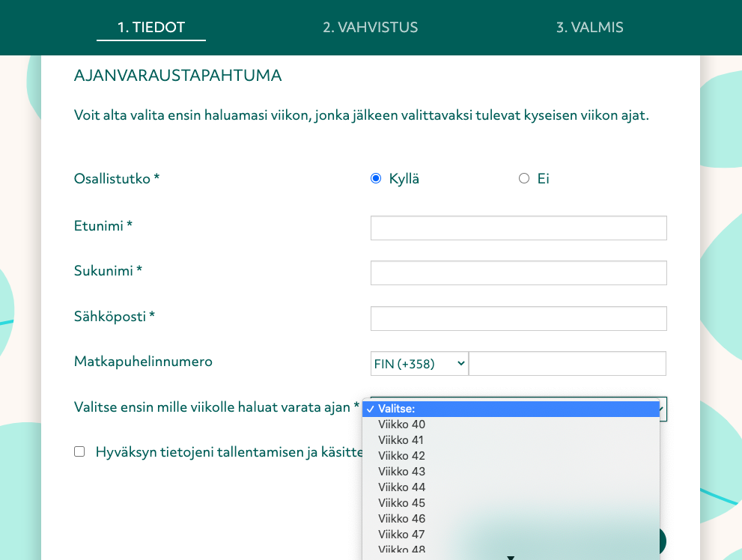Click into the Etunimi text field
The height and width of the screenshot is (560, 742).
coord(518,228)
